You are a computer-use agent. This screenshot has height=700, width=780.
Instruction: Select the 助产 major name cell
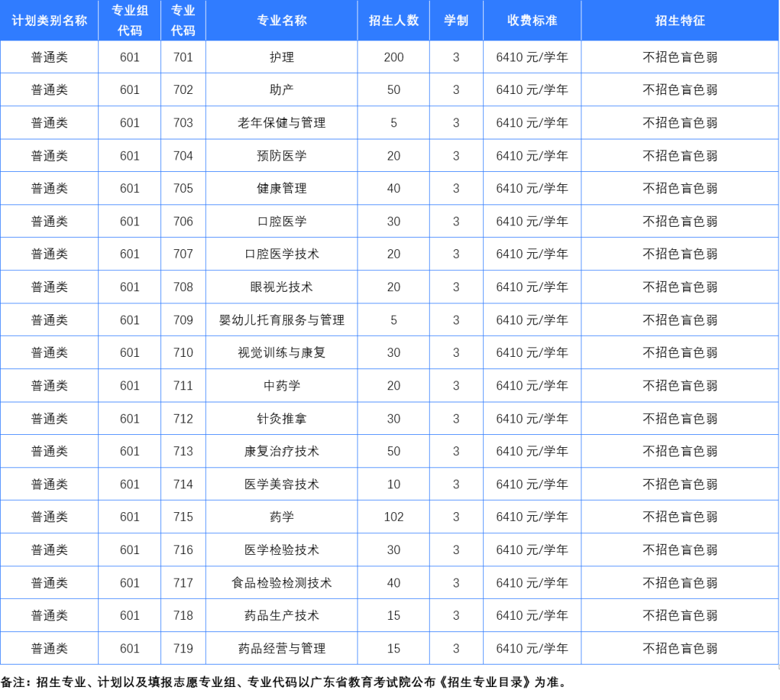281,90
